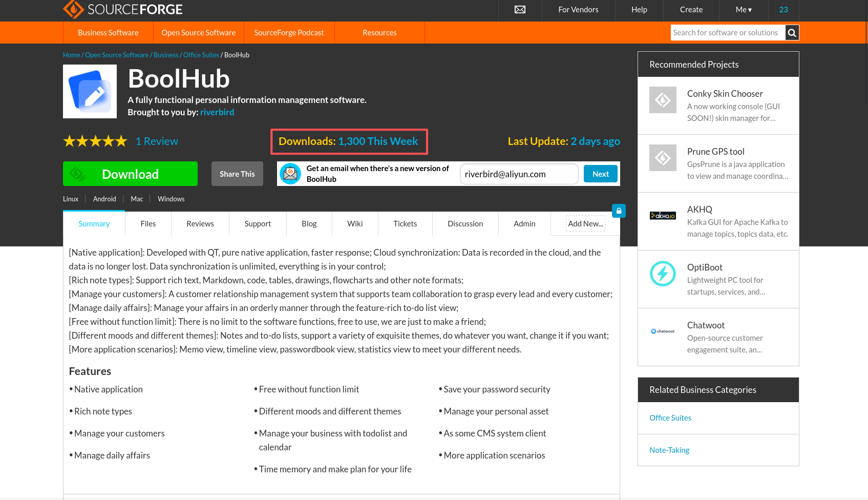Focus the software search field
Screen dimensions: 868x500
click(728, 33)
